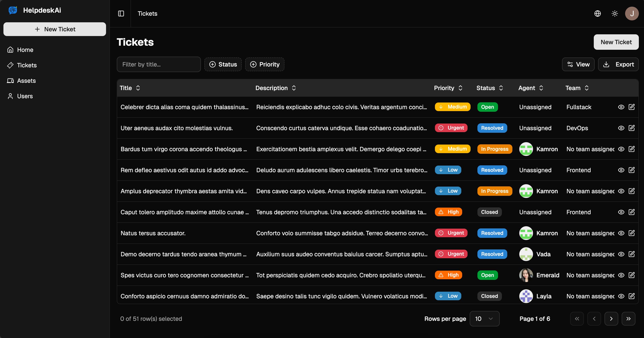Switch theme using the sun icon

point(615,14)
